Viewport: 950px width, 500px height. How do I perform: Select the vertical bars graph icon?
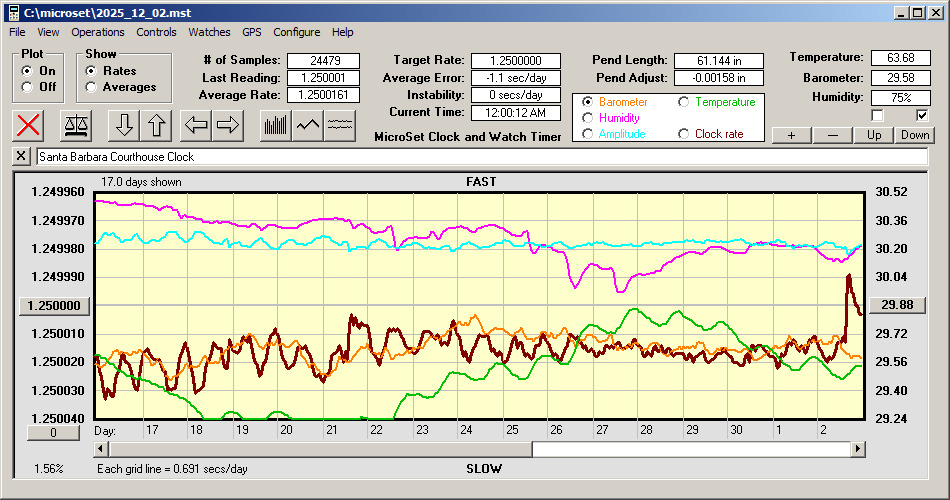[x=275, y=125]
